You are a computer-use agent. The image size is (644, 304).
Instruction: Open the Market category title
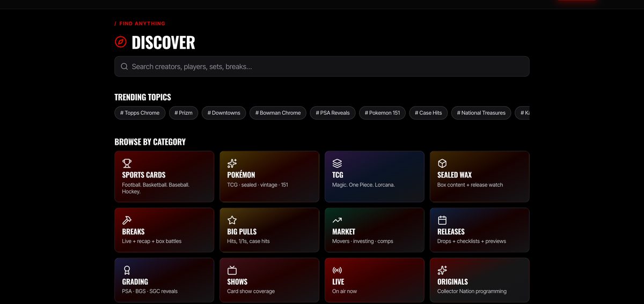tap(343, 232)
